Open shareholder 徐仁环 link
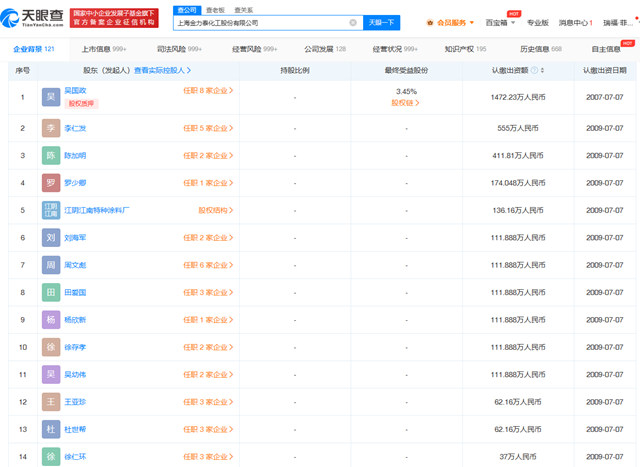 point(75,456)
